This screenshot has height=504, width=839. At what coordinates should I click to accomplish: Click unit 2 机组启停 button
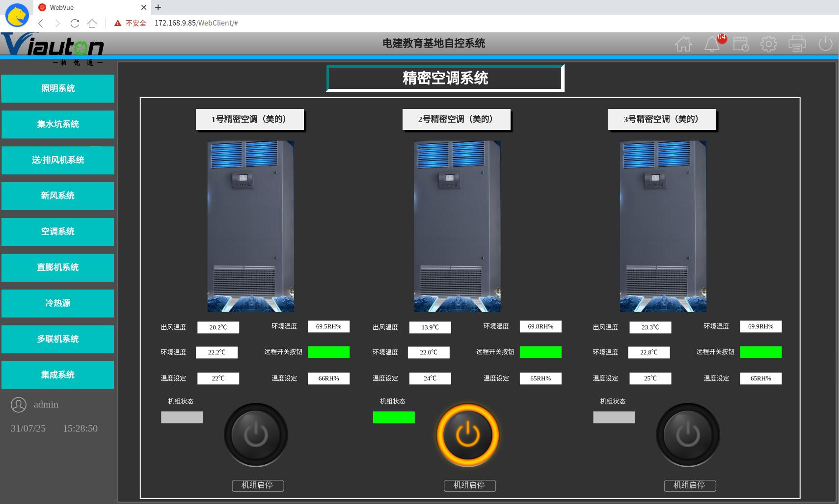coord(470,485)
